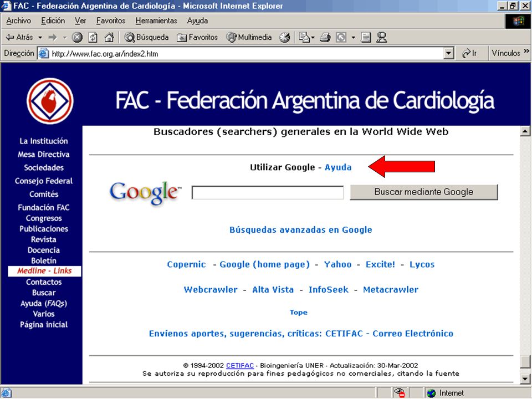
Task: Open the Edición menu
Action: [x=53, y=21]
